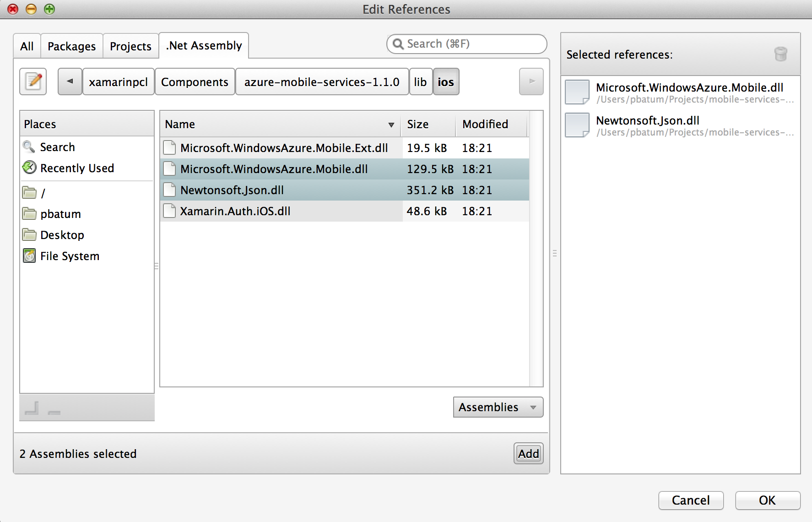812x522 pixels.
Task: Open the Assemblies file filter dropdown
Action: click(x=498, y=407)
